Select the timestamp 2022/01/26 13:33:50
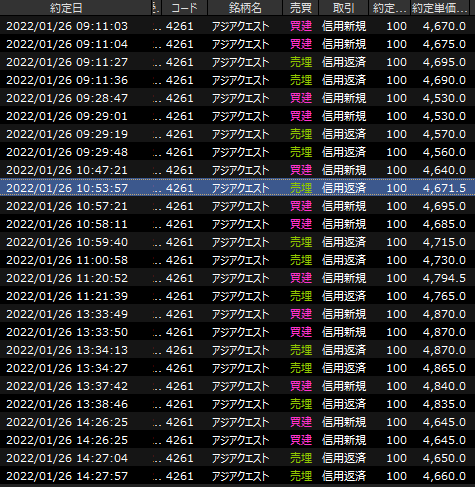The height and width of the screenshot is (487, 475). (67, 332)
